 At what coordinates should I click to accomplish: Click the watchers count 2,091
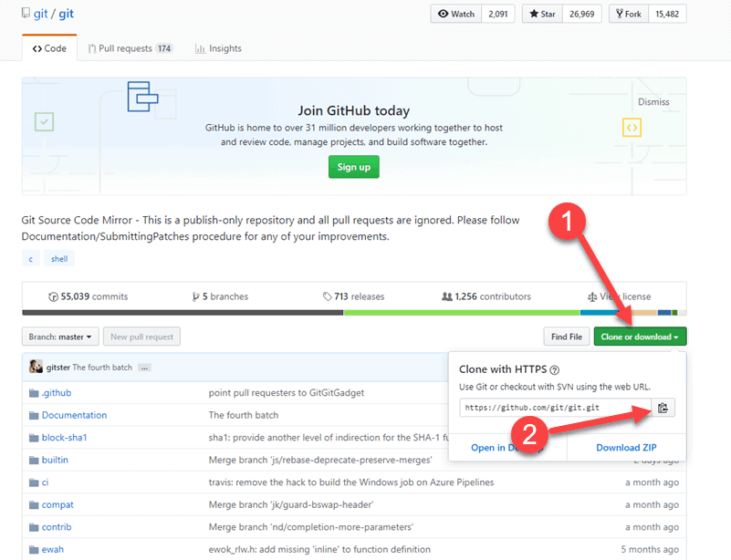pos(498,14)
